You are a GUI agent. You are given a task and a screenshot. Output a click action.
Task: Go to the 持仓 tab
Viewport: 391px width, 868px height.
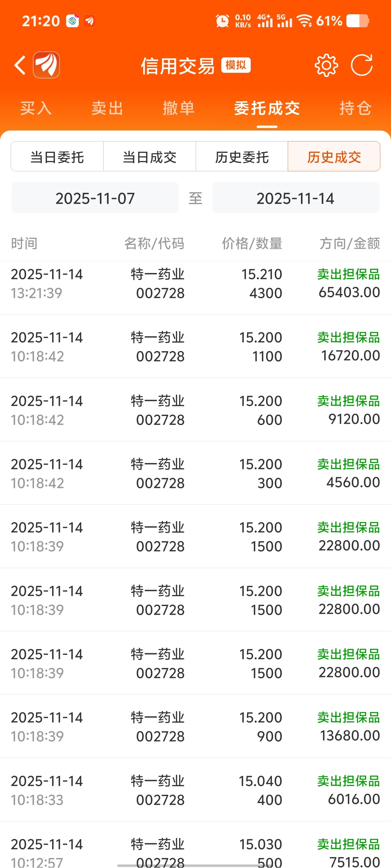(356, 108)
